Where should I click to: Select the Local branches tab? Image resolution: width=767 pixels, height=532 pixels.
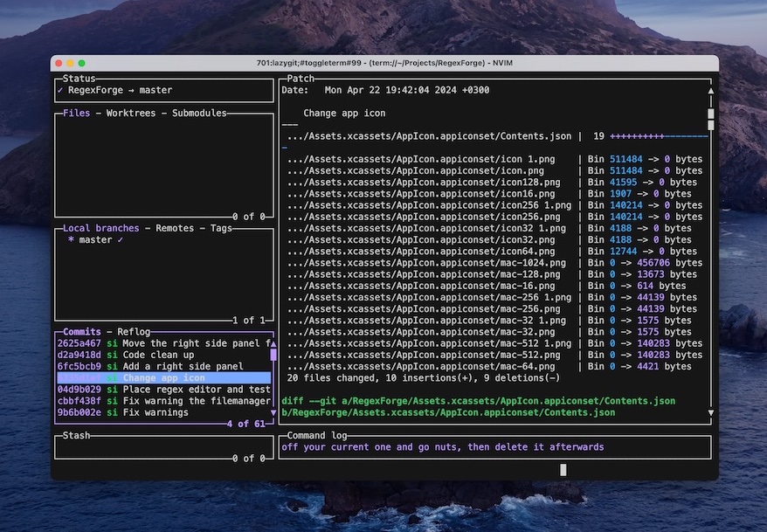pos(100,228)
